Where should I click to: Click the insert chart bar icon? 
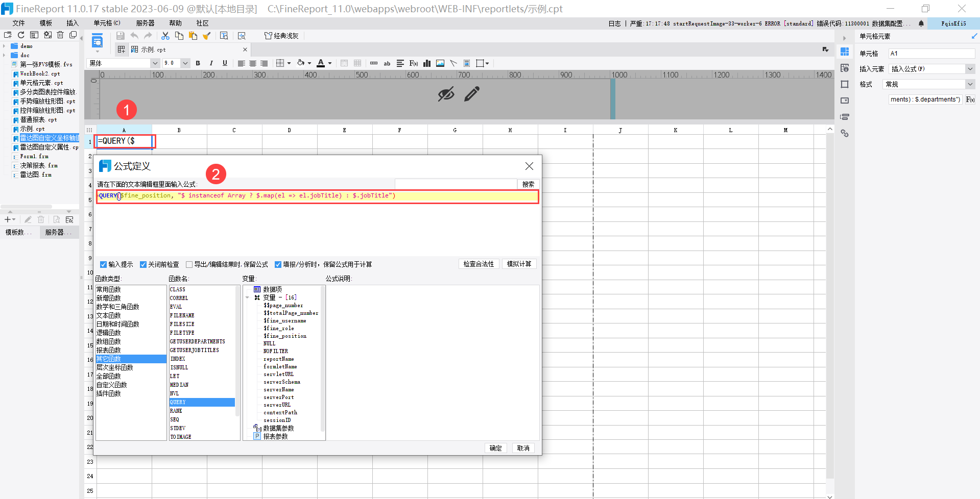pyautogui.click(x=427, y=63)
